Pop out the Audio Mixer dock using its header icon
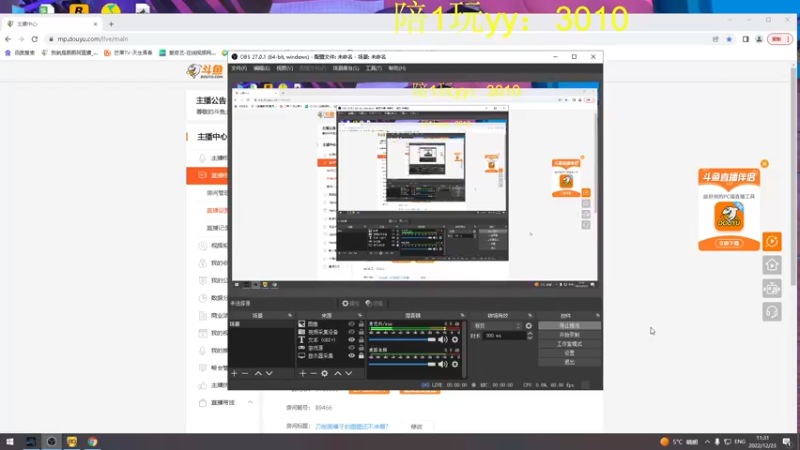The height and width of the screenshot is (450, 800). (x=463, y=315)
